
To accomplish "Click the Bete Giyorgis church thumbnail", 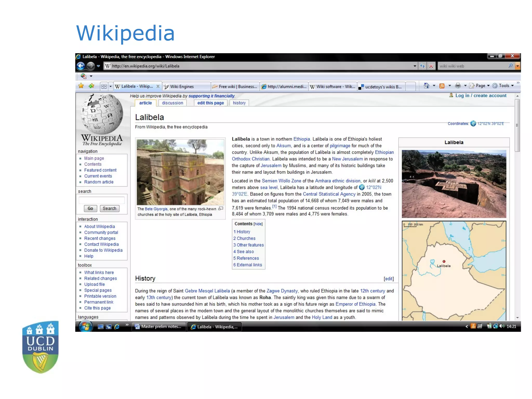I will pyautogui.click(x=180, y=172).
